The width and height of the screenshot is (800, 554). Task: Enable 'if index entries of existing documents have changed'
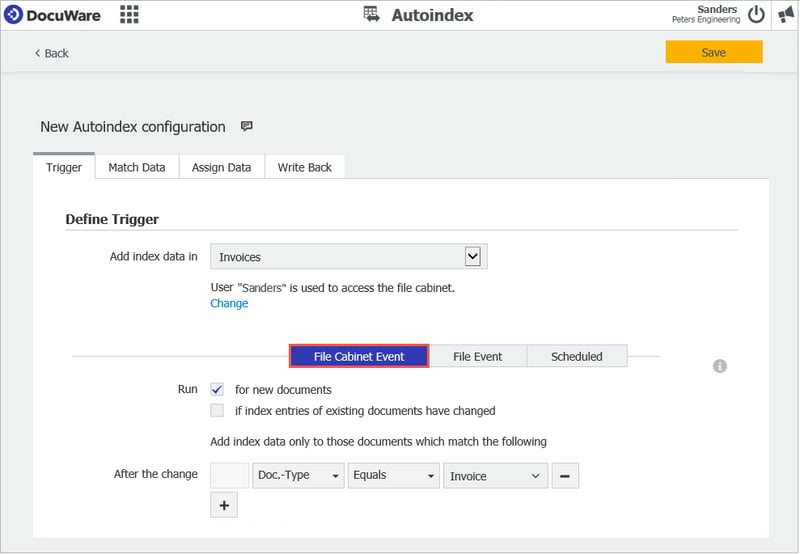tap(217, 410)
